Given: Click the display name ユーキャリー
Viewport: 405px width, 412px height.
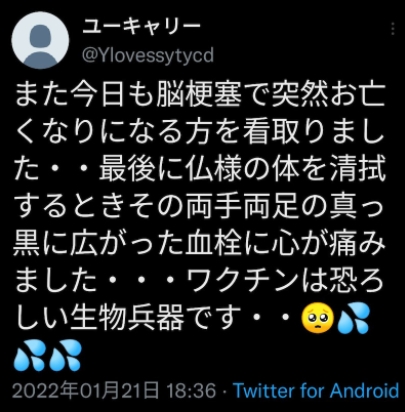Looking at the screenshot, I should click(141, 27).
